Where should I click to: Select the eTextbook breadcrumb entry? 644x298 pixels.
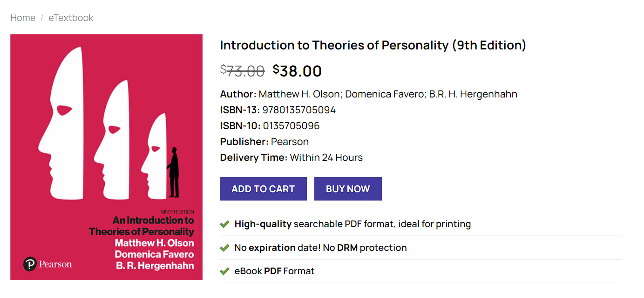click(70, 18)
